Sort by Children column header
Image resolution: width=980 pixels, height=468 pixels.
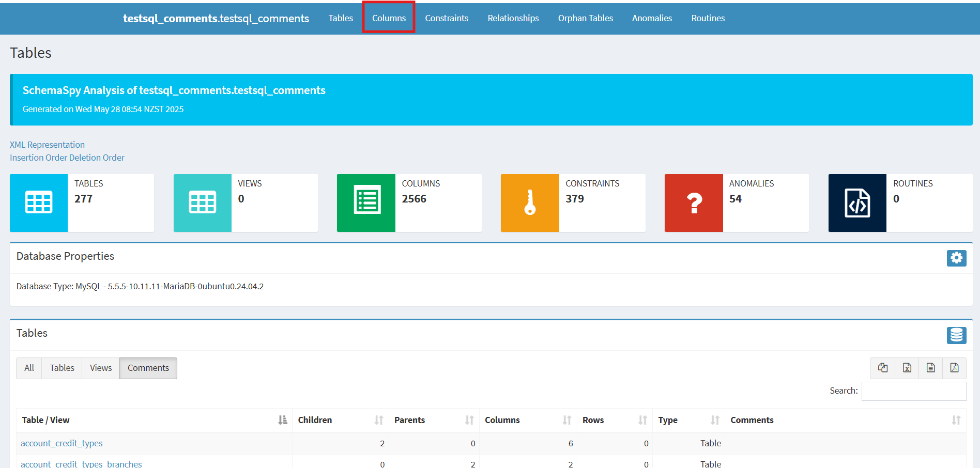(x=341, y=420)
